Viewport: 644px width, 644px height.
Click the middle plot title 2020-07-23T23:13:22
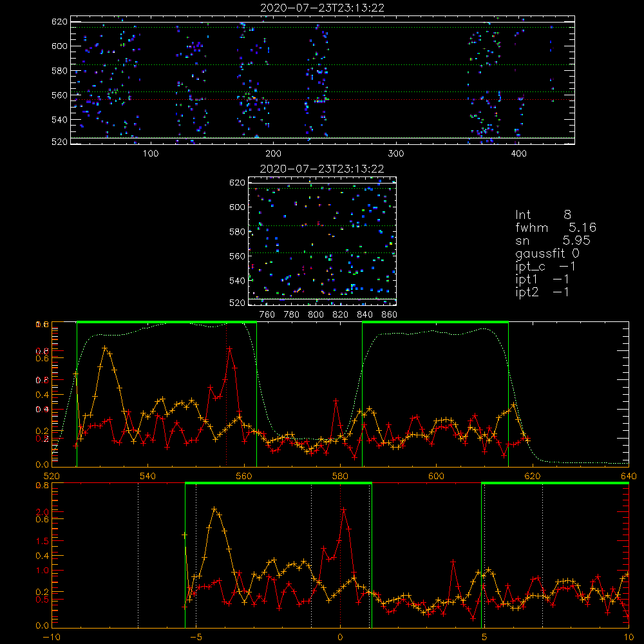click(x=322, y=169)
